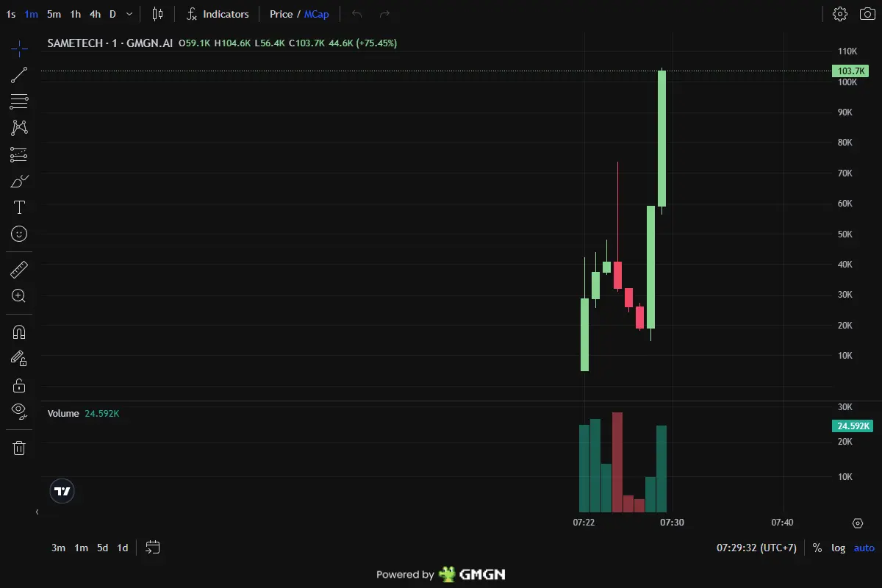Toggle lock all drawings

(x=19, y=385)
